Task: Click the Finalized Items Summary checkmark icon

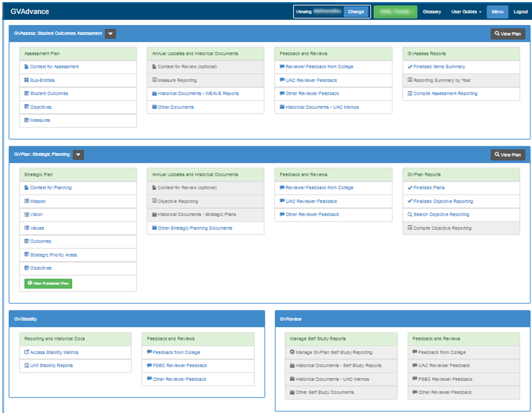Action: click(x=410, y=67)
